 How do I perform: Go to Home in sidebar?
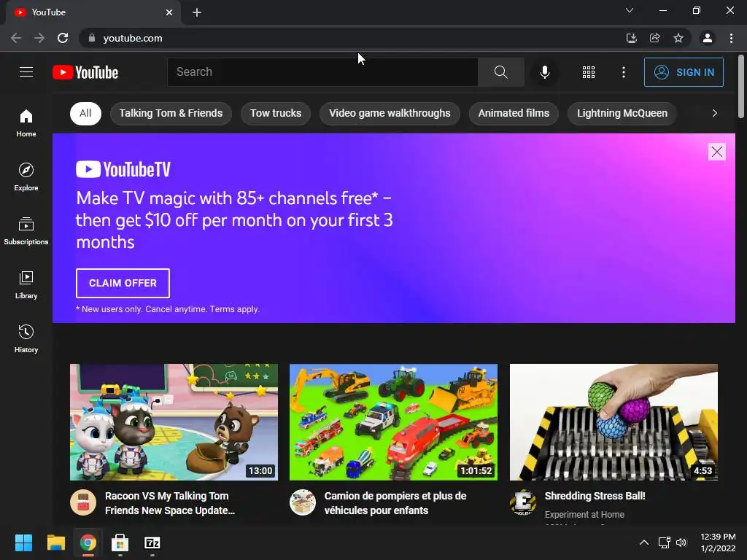[x=26, y=122]
